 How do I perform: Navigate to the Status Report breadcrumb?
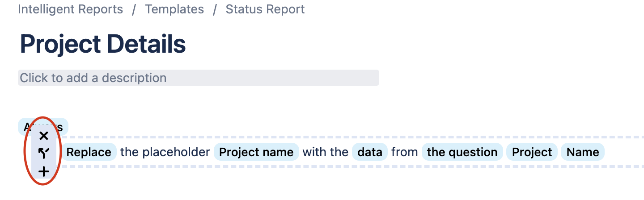click(x=265, y=9)
